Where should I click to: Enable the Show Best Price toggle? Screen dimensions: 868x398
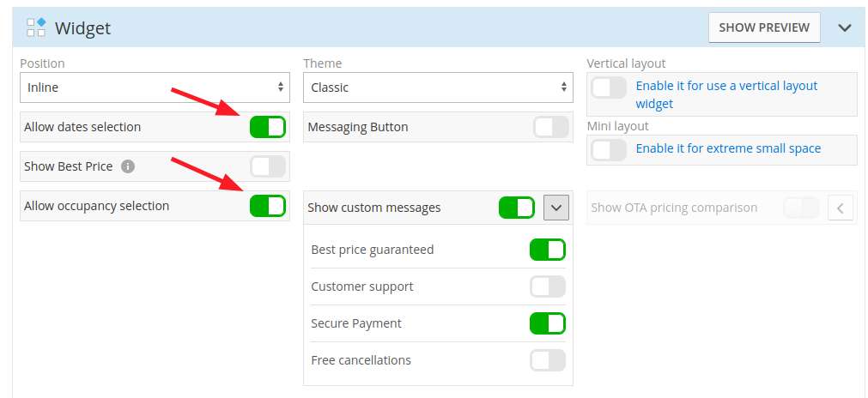pos(268,166)
